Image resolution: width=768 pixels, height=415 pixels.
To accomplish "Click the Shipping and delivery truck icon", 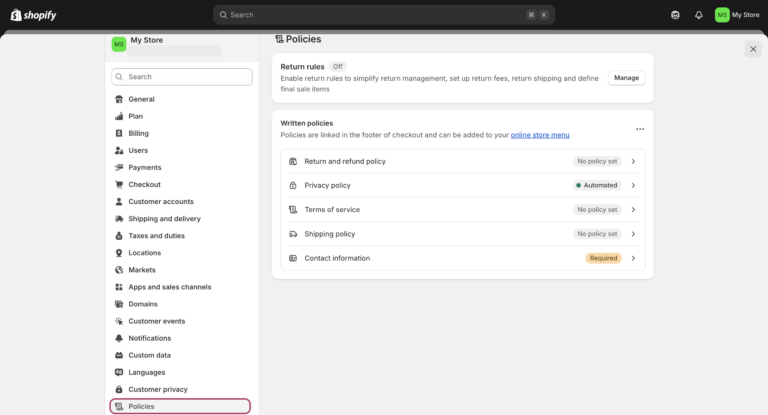I will [119, 219].
